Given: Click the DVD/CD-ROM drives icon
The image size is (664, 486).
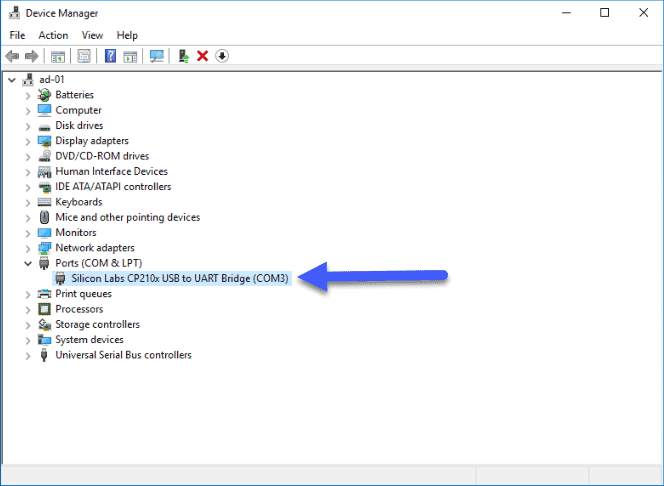Looking at the screenshot, I should (44, 156).
